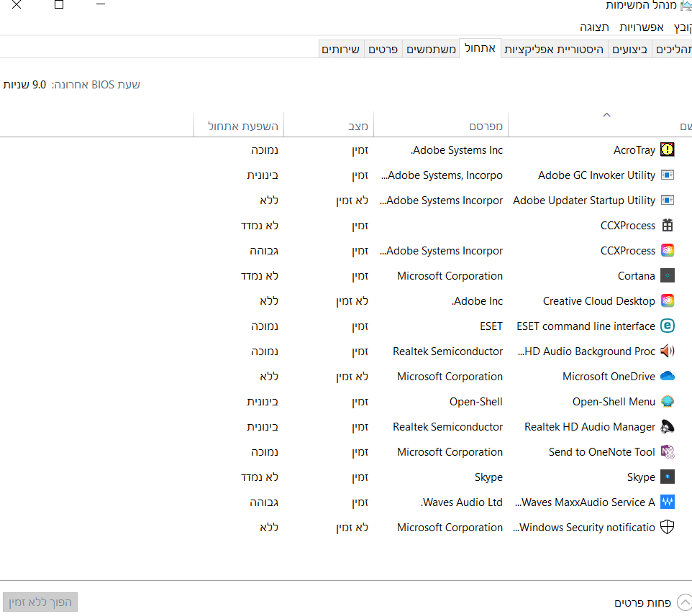The width and height of the screenshot is (692, 616).
Task: Click the Open-Shell Menu shell icon
Action: click(667, 401)
